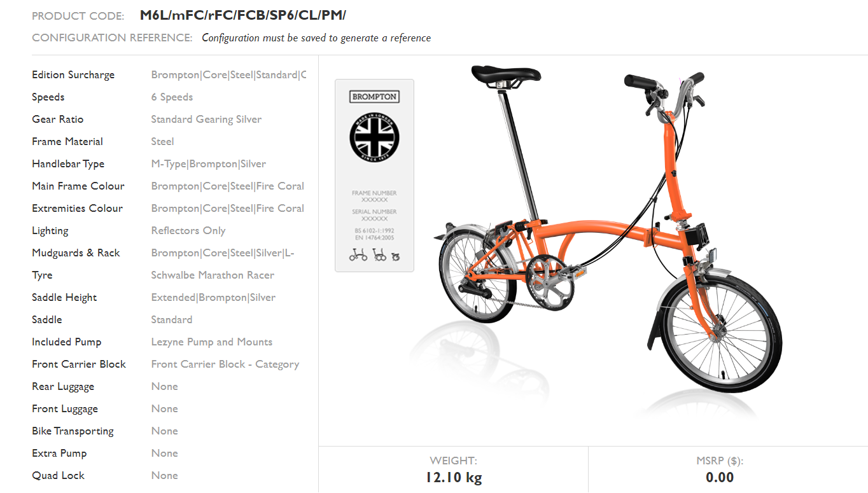The width and height of the screenshot is (868, 493).
Task: Click the Included Pump Lezyne Pump and Mounts value
Action: click(x=212, y=342)
